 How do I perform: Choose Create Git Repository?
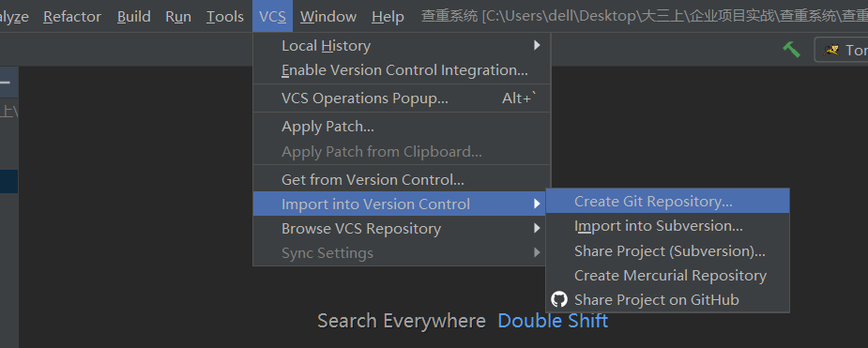click(667, 201)
